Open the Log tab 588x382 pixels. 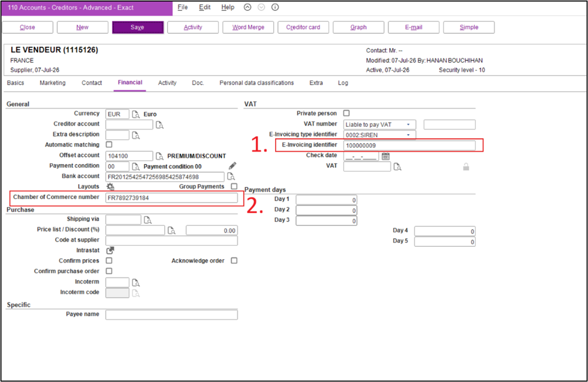point(343,83)
